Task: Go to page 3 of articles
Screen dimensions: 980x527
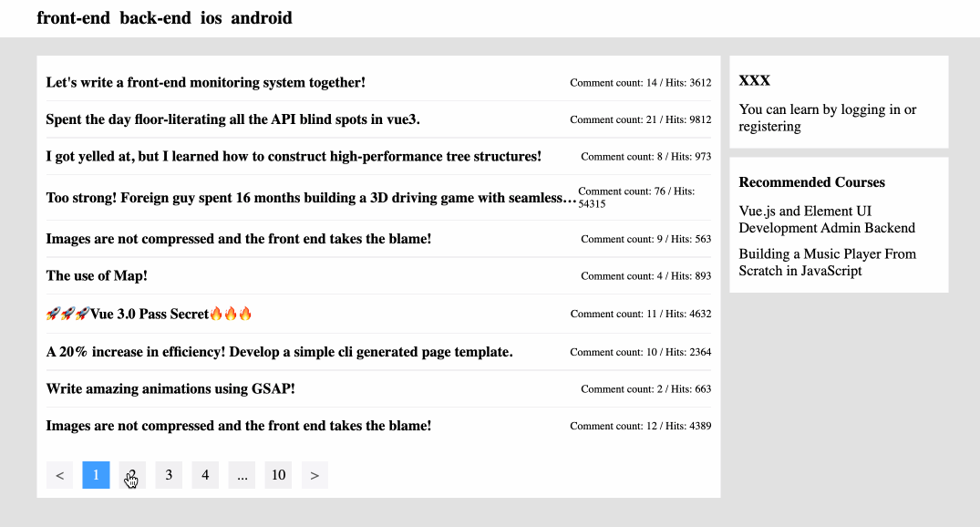Action: [x=169, y=475]
